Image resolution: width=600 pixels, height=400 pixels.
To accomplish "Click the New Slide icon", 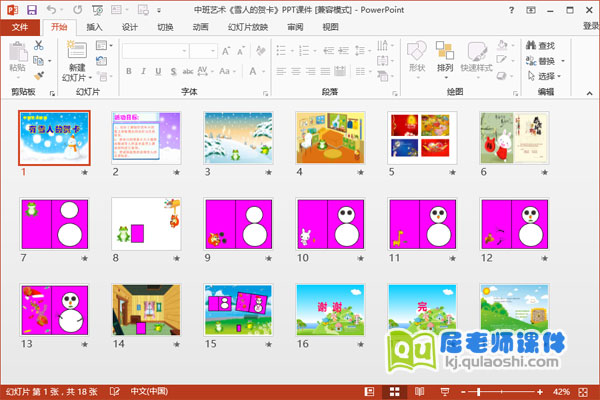I will click(77, 56).
